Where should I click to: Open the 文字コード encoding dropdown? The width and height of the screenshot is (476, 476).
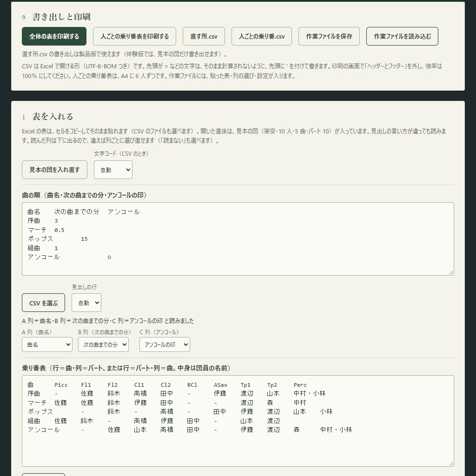pos(113,170)
